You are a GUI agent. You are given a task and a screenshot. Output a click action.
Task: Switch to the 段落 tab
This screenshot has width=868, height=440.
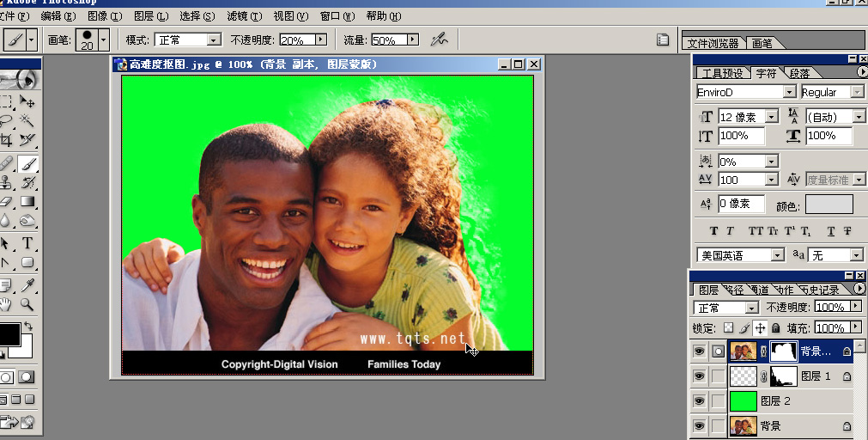click(x=799, y=73)
